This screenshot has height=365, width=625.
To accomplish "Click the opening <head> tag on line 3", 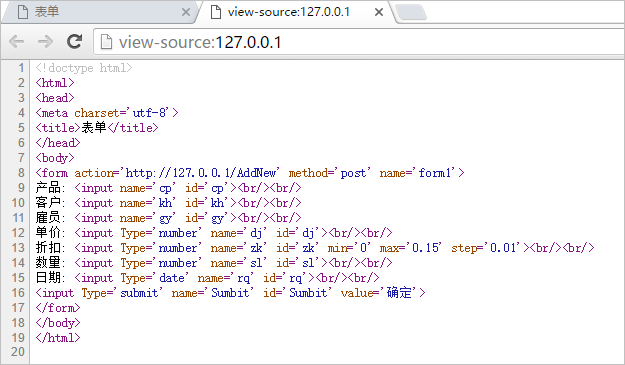I will pos(55,98).
